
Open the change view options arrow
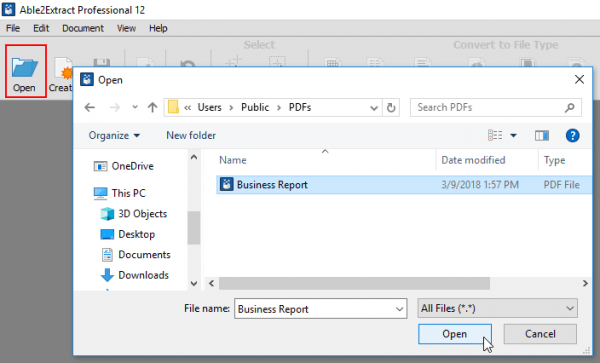514,135
